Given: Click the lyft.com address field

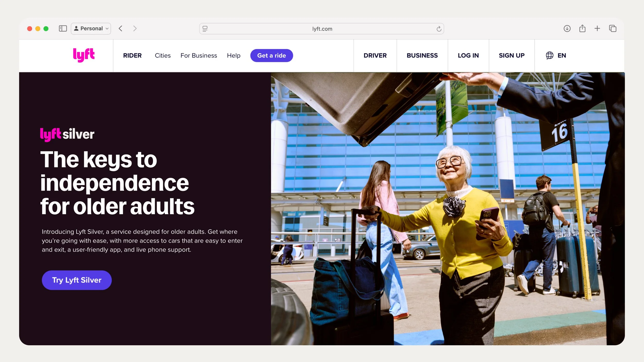Looking at the screenshot, I should (322, 29).
